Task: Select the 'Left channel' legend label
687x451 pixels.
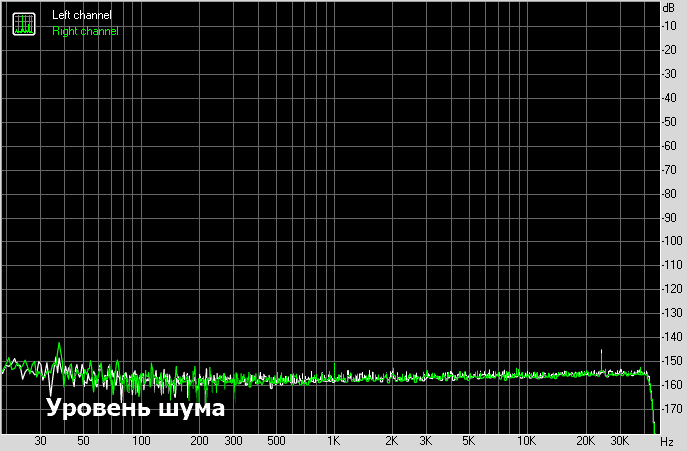Action: tap(82, 15)
